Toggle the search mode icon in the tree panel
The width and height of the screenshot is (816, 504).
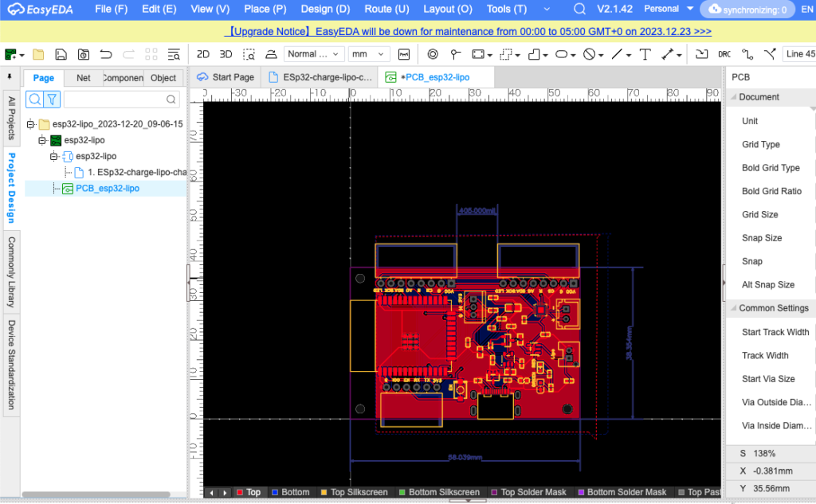coord(35,99)
